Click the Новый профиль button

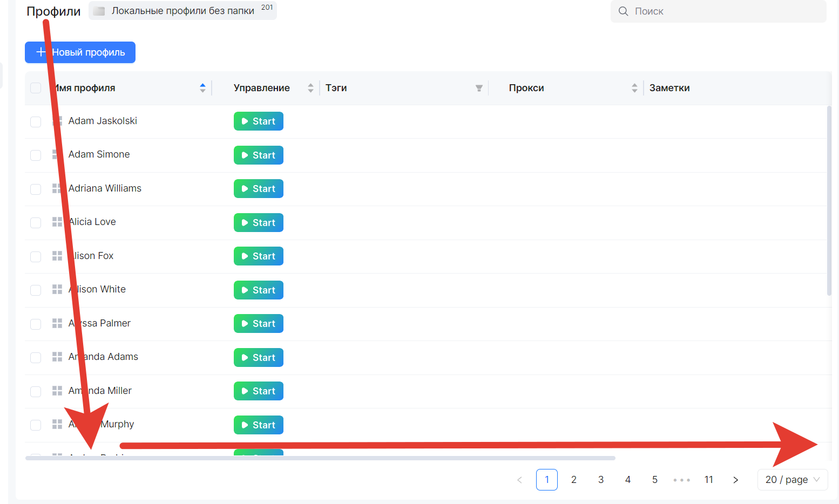pos(80,52)
